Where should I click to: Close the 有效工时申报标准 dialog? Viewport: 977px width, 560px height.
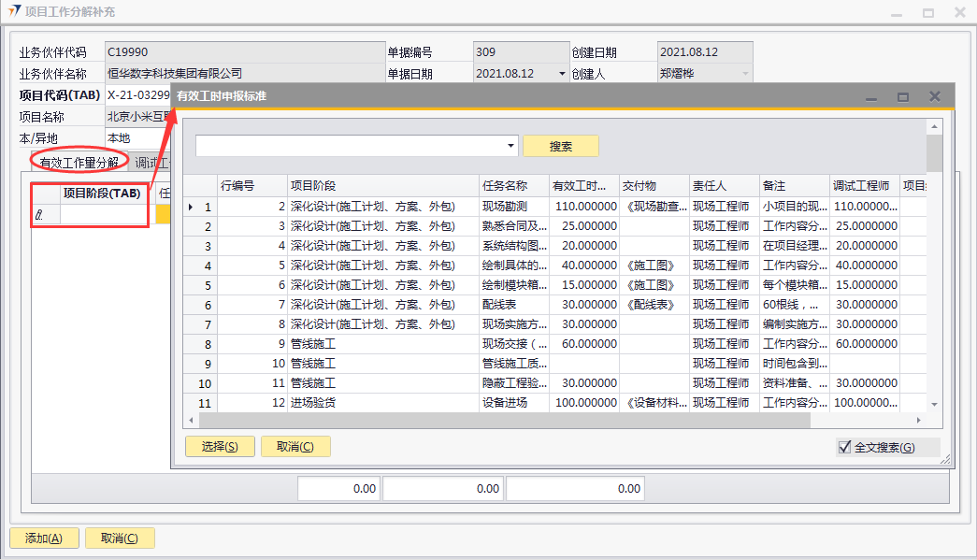[934, 96]
